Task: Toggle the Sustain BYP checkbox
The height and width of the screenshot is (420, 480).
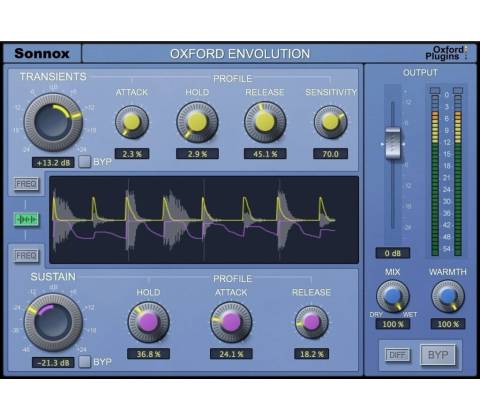Action: point(85,362)
